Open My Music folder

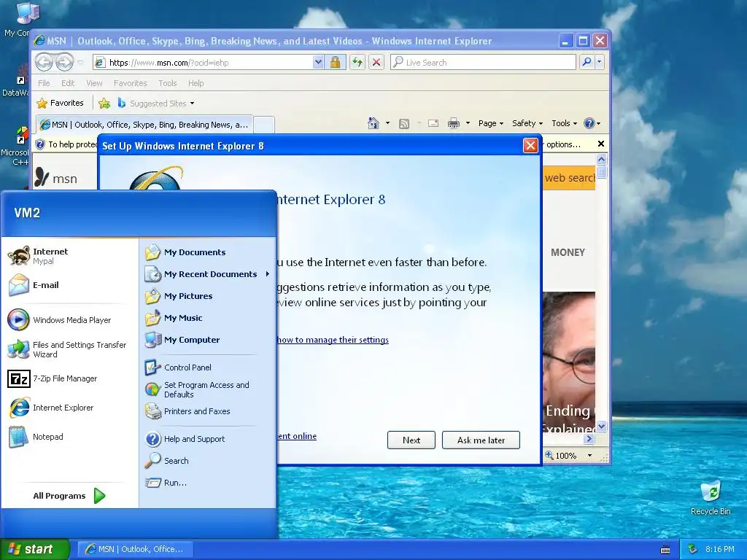point(174,318)
